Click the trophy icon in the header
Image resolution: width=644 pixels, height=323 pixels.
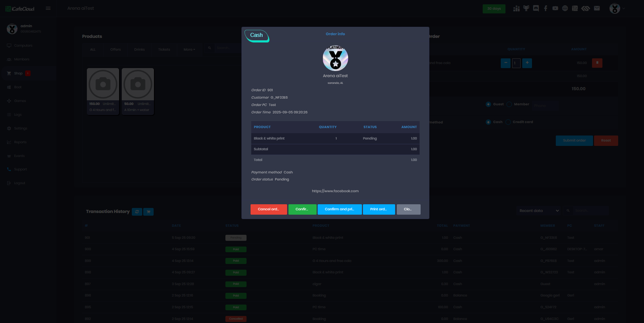[526, 8]
